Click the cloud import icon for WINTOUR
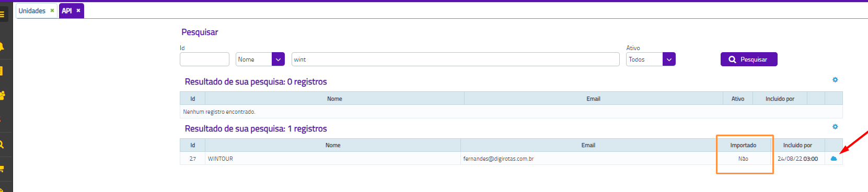The height and width of the screenshot is (192, 868). (834, 159)
